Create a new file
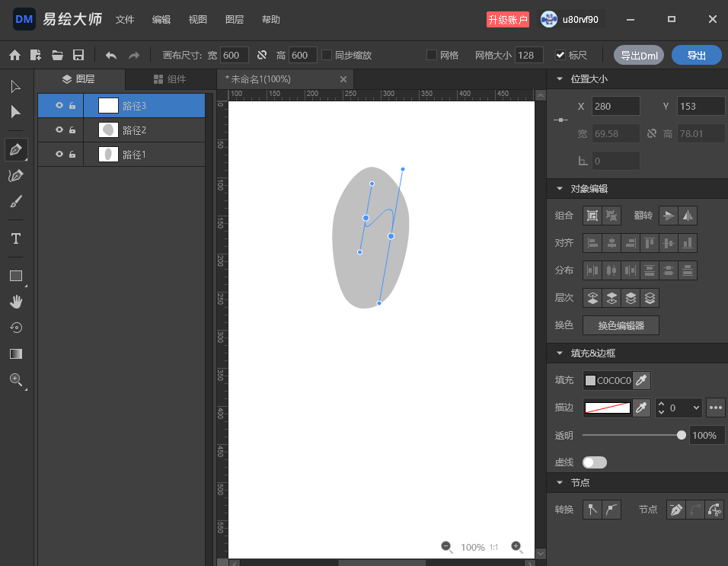Screen dimensions: 728x566 point(36,56)
